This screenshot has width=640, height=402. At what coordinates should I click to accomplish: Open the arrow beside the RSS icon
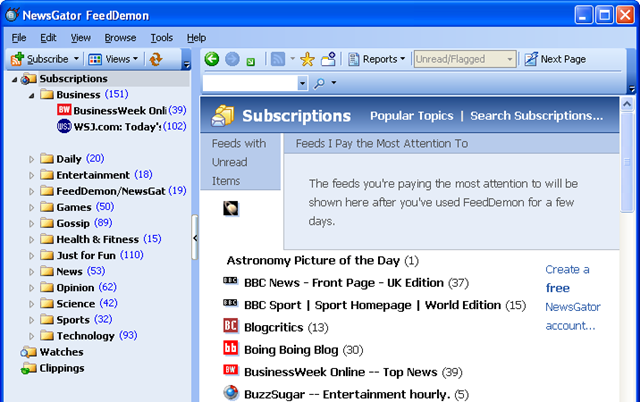(292, 59)
